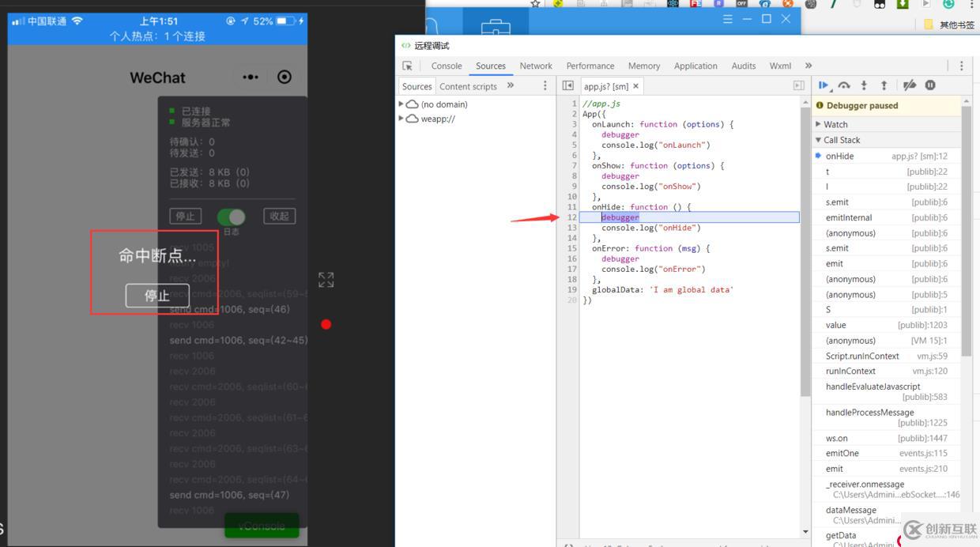980x547 pixels.
Task: Open the DevTools three-dot settings menu
Action: (961, 66)
